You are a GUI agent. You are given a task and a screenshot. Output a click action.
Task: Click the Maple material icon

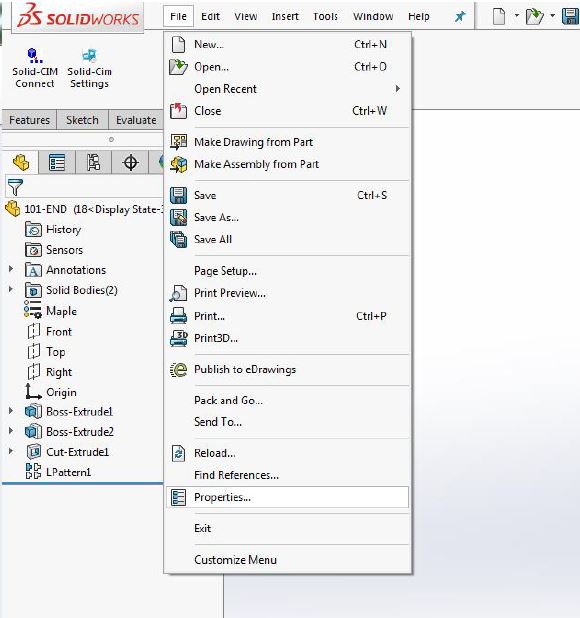[33, 310]
